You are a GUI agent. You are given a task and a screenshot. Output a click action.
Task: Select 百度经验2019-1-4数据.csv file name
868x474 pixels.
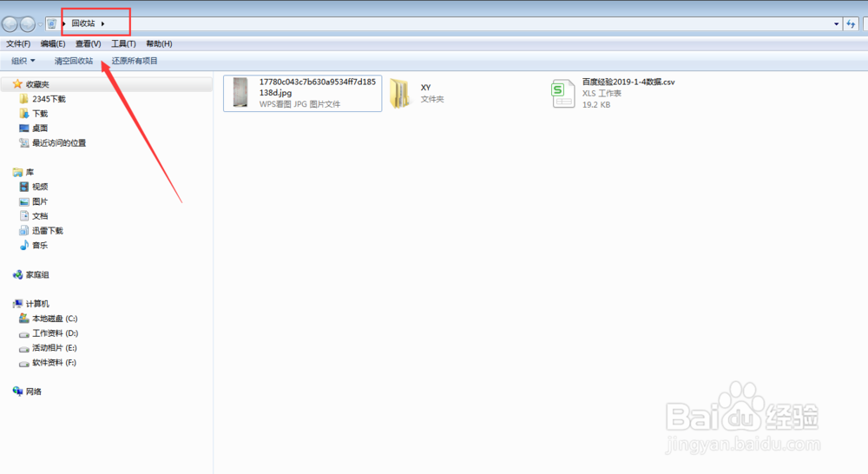[x=628, y=82]
